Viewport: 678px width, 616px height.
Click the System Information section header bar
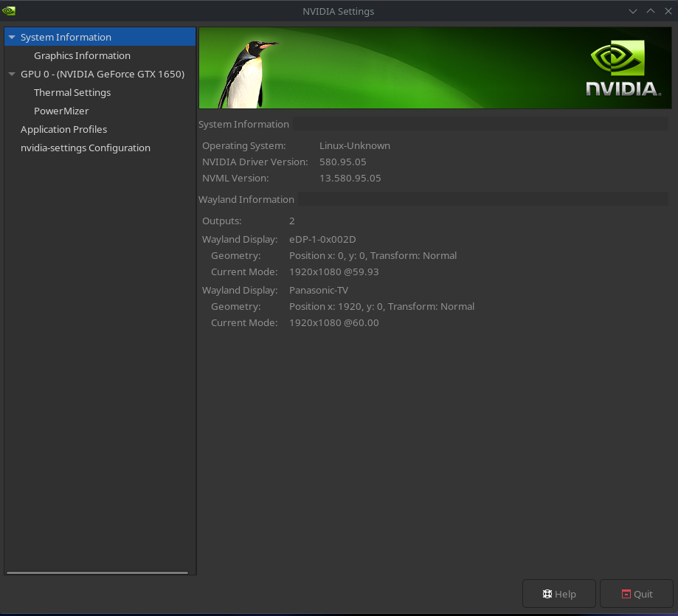pos(432,124)
